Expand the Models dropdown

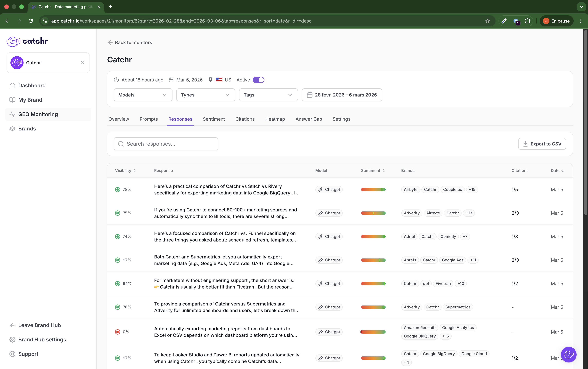pos(143,95)
